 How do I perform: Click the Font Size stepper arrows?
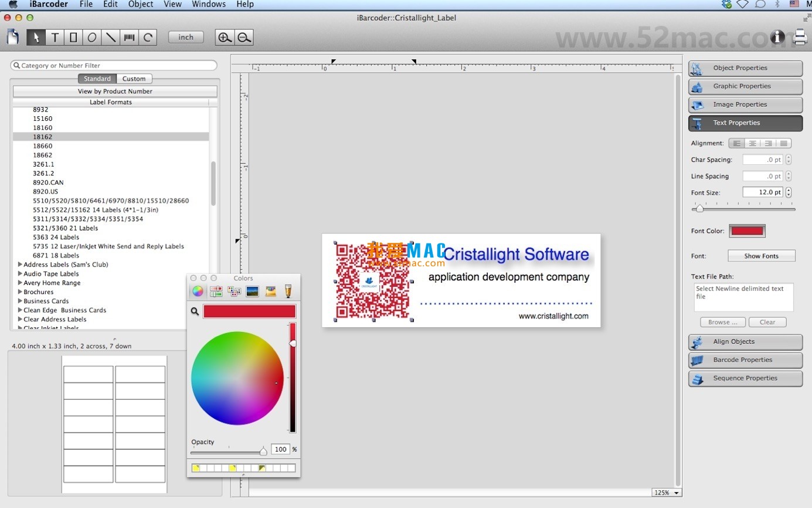click(789, 192)
